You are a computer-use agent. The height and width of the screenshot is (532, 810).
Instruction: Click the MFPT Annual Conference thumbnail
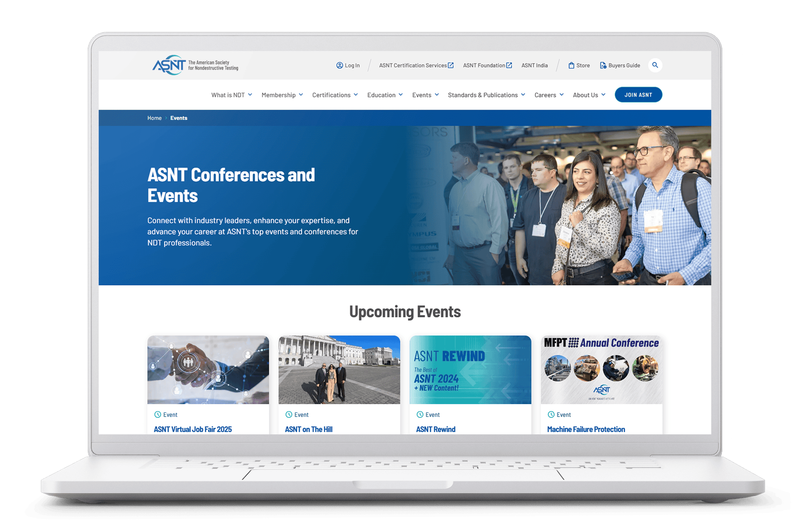point(602,370)
